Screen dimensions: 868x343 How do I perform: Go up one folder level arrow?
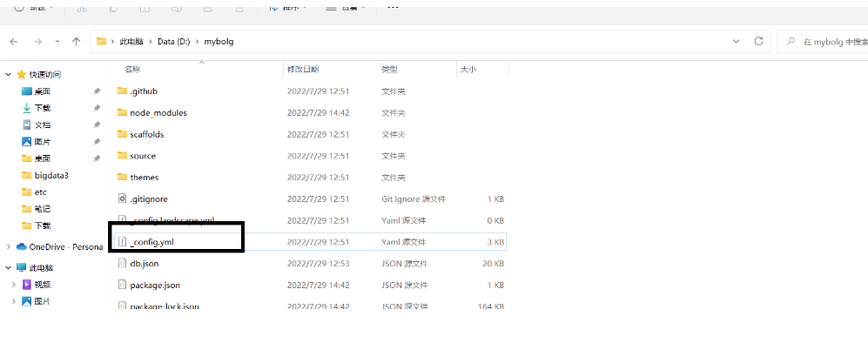point(77,42)
